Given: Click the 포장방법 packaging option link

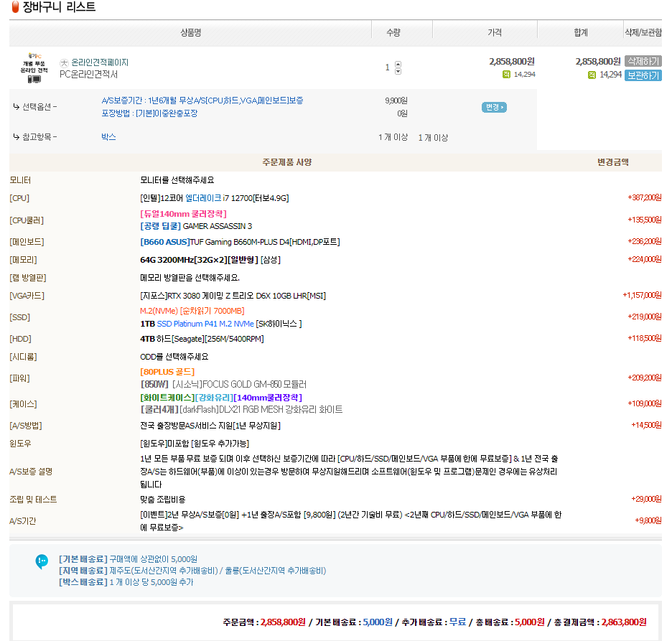Looking at the screenshot, I should [149, 113].
